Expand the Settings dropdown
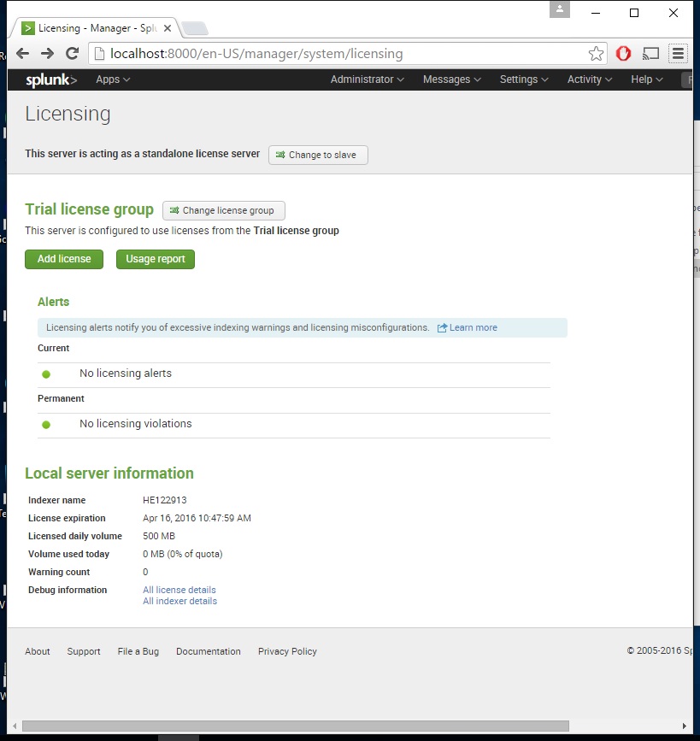This screenshot has height=741, width=700. 524,79
